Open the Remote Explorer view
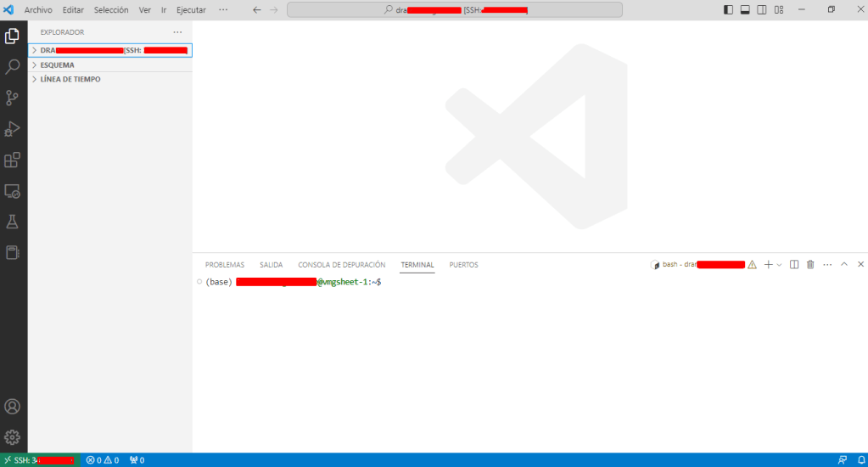This screenshot has width=868, height=467. click(13, 191)
